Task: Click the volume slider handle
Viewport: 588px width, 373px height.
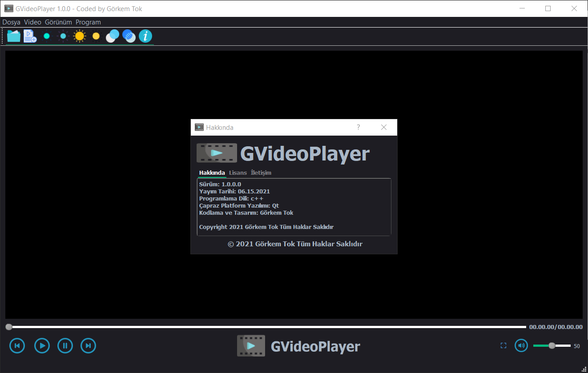Action: pyautogui.click(x=552, y=345)
